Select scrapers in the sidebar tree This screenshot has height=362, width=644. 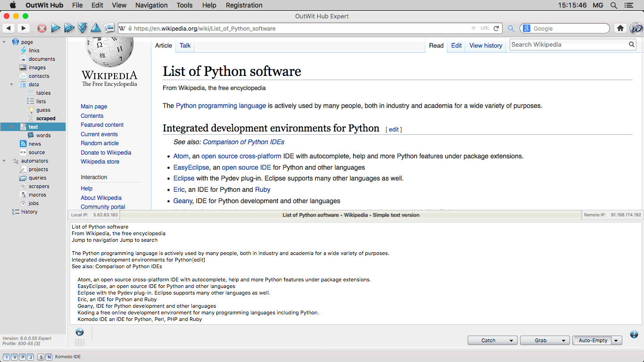[39, 186]
